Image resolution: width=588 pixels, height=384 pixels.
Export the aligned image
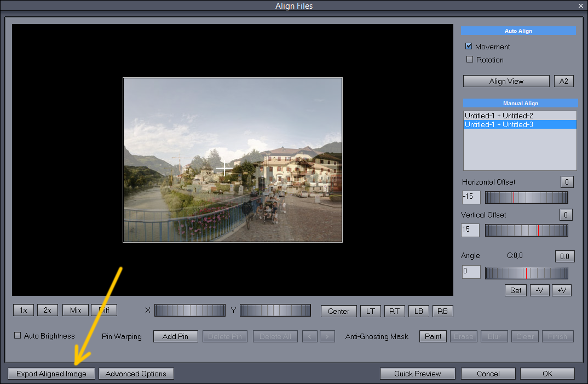click(x=51, y=373)
